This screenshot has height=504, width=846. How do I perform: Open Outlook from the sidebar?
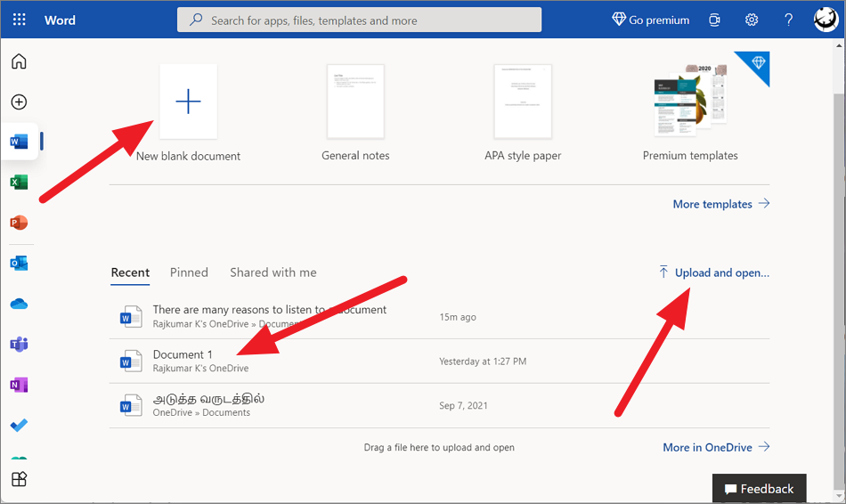(19, 264)
